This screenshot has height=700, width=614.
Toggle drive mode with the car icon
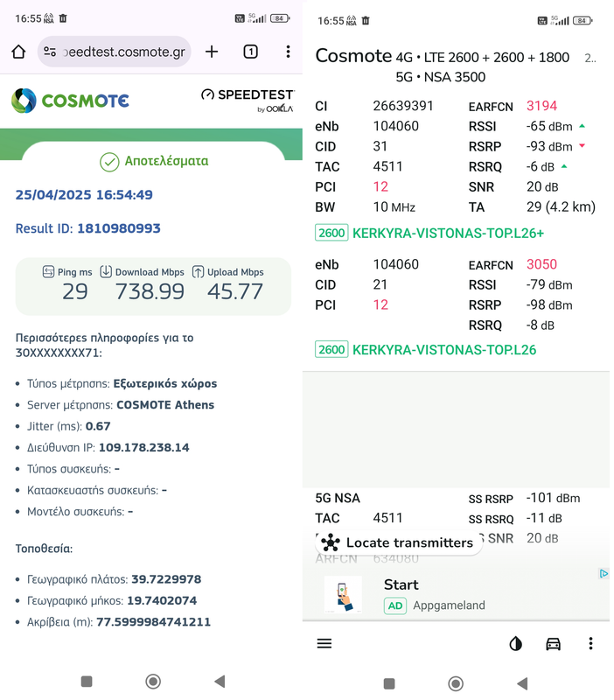click(554, 644)
